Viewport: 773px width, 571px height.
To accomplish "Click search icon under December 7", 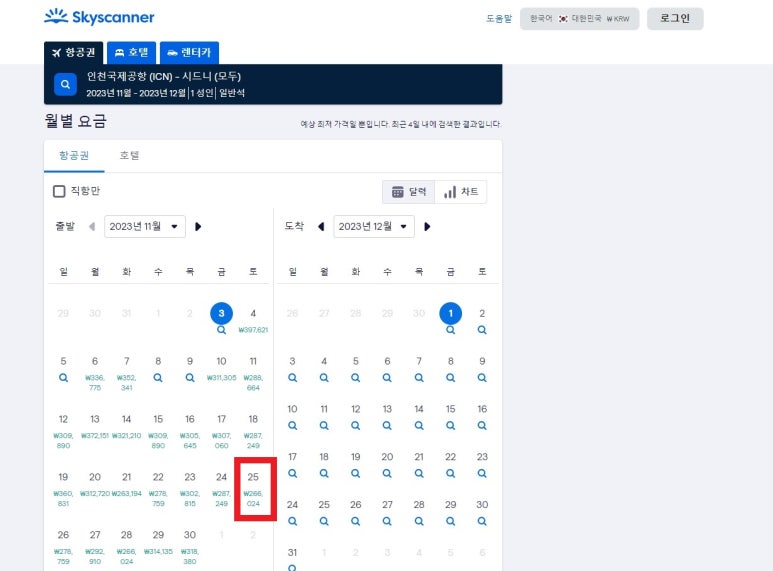I will tap(419, 378).
